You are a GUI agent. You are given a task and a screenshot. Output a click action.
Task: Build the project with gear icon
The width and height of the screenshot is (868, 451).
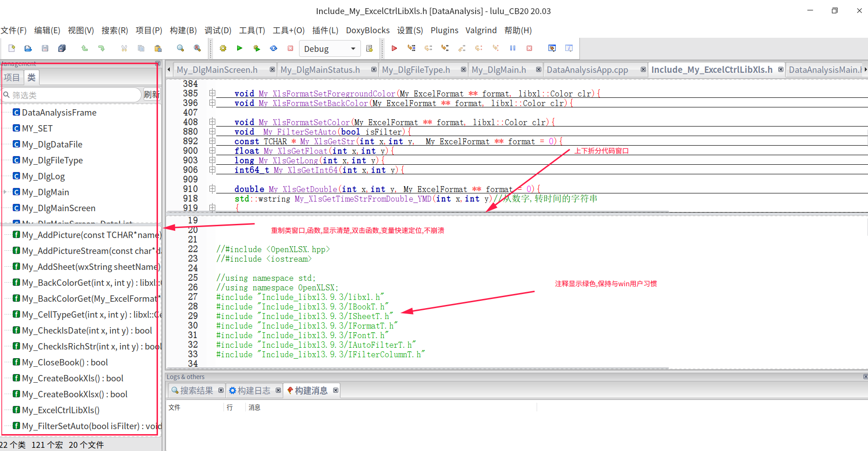click(223, 48)
